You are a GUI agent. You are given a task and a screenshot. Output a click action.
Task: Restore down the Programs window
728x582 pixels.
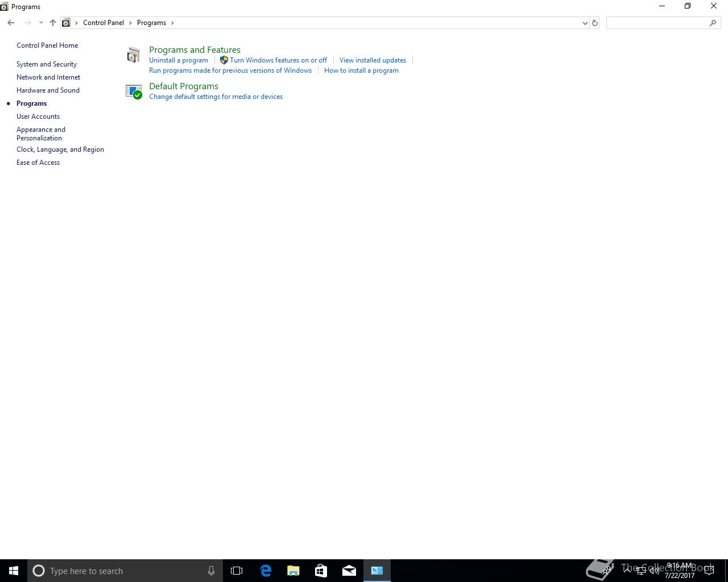[688, 6]
